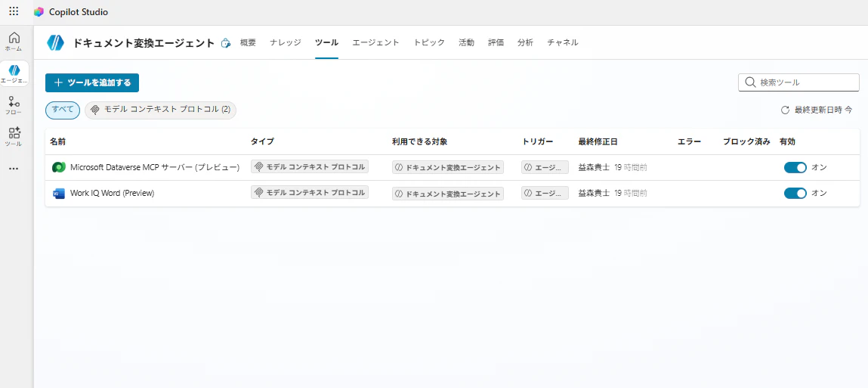
Task: Click ドキュメント変換エージェント tag in Dataverse row
Action: tap(448, 167)
